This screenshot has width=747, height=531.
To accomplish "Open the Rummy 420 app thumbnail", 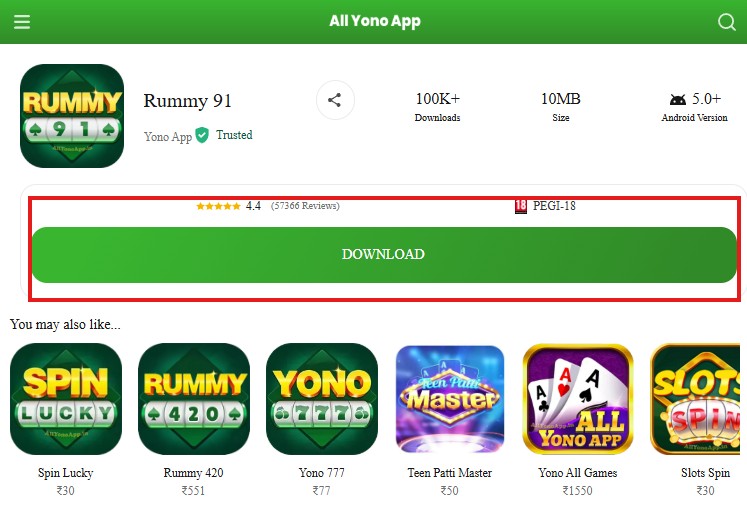I will (x=194, y=399).
